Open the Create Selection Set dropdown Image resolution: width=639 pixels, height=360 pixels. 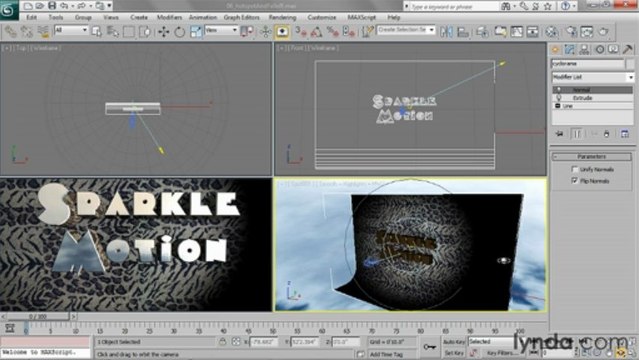pyautogui.click(x=406, y=30)
